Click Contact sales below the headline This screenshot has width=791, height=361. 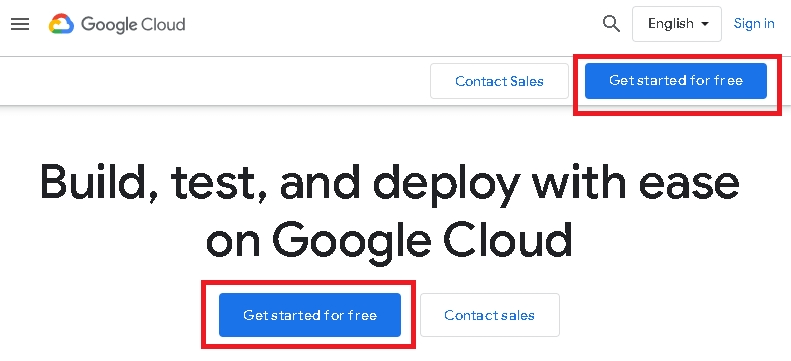[489, 315]
